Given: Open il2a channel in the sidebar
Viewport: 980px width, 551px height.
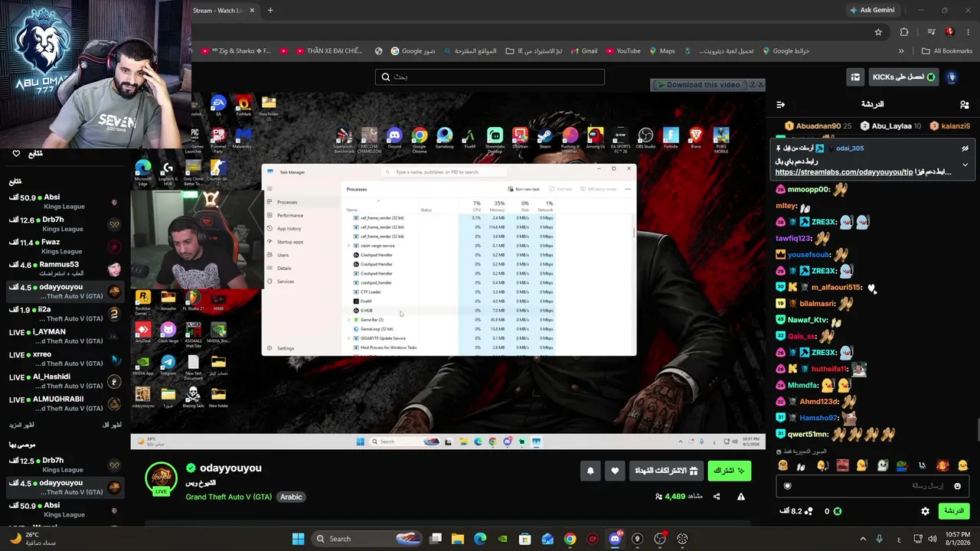Looking at the screenshot, I should coord(64,314).
